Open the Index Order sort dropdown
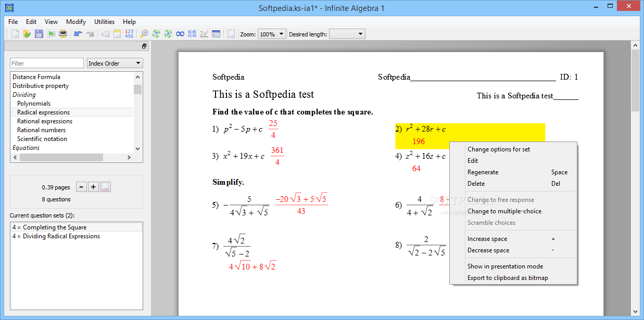The width and height of the screenshot is (644, 320). [x=115, y=63]
